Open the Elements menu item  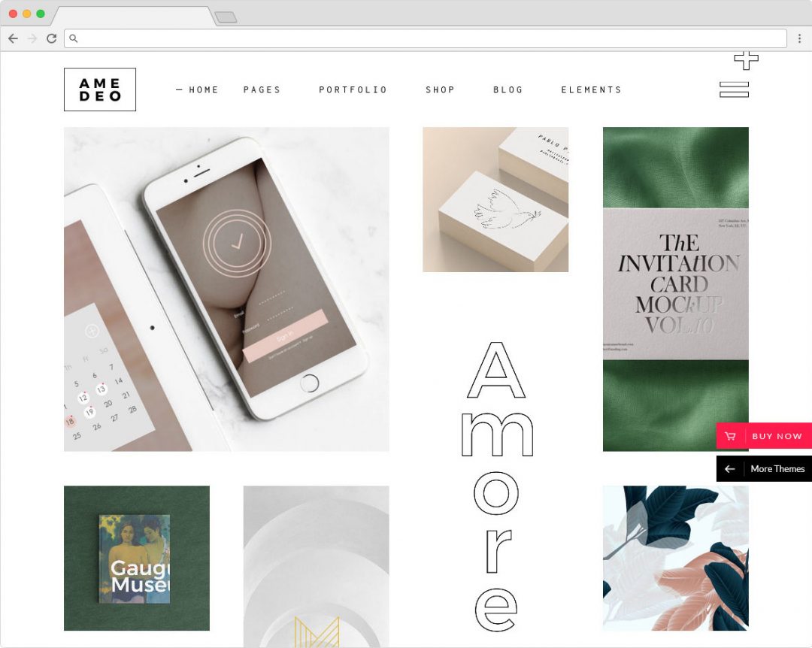591,89
